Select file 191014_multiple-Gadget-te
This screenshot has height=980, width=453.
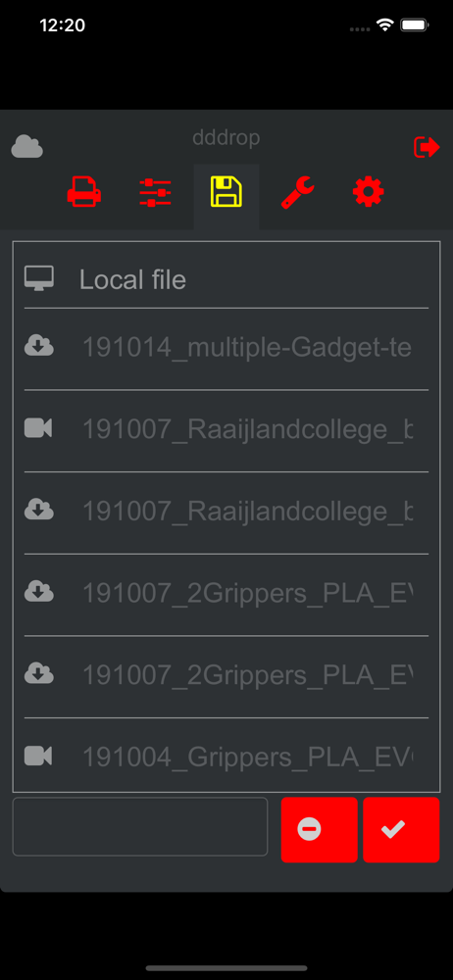pos(247,348)
